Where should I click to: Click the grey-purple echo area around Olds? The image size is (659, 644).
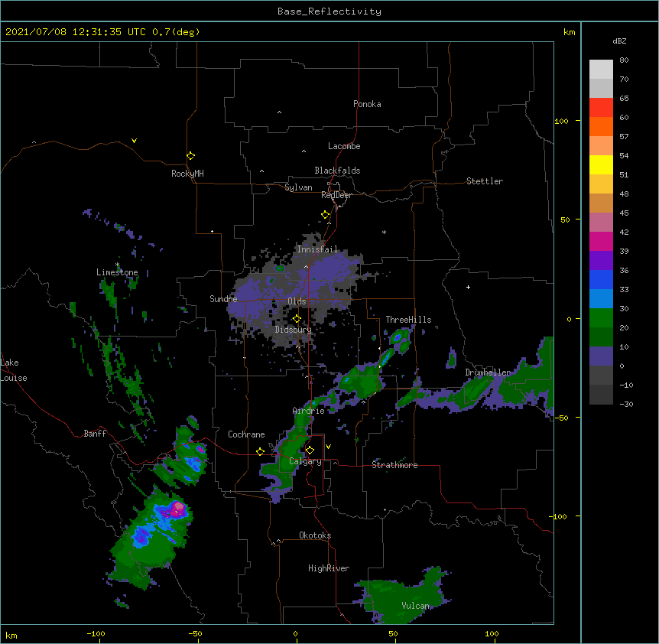294,290
